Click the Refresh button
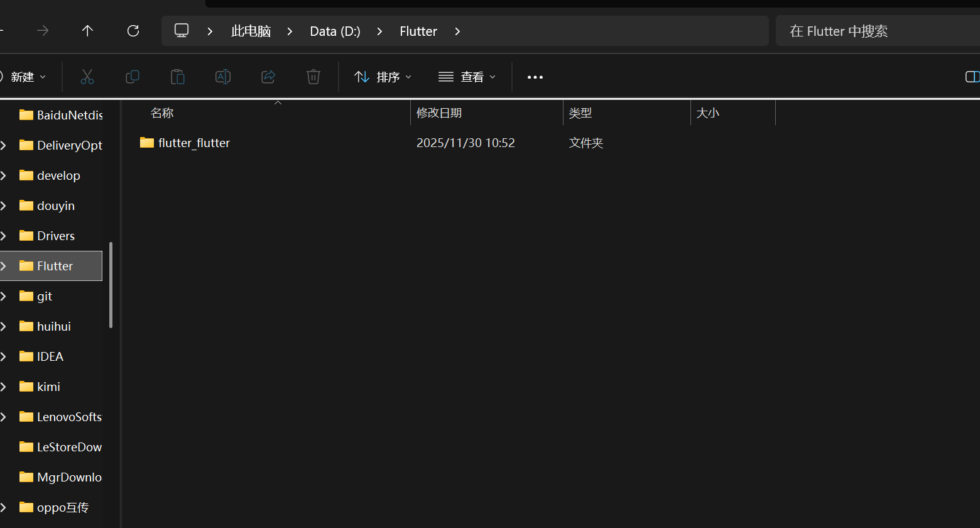The width and height of the screenshot is (980, 528). 133,31
